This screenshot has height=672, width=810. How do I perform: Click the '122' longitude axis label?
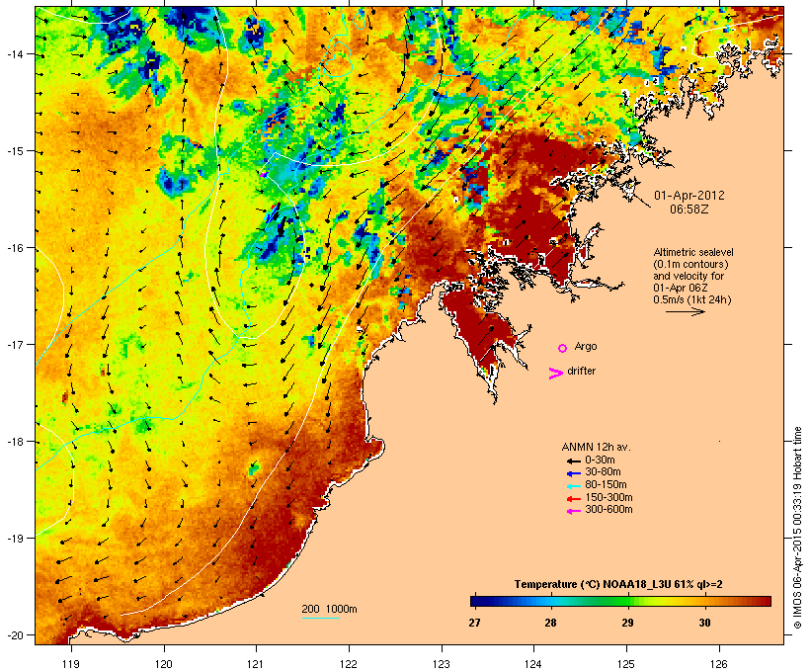(x=349, y=664)
